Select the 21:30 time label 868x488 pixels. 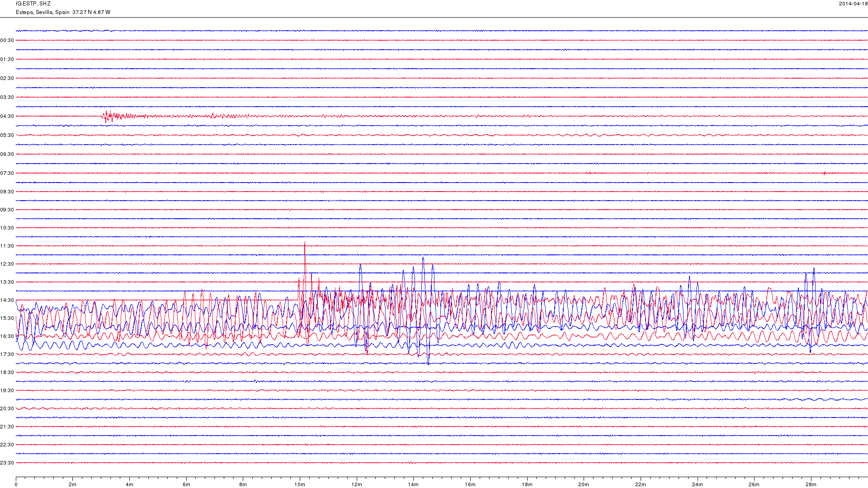click(x=7, y=427)
